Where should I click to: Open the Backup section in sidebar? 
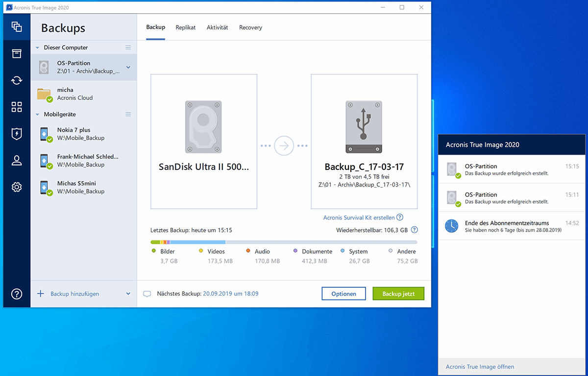(17, 27)
